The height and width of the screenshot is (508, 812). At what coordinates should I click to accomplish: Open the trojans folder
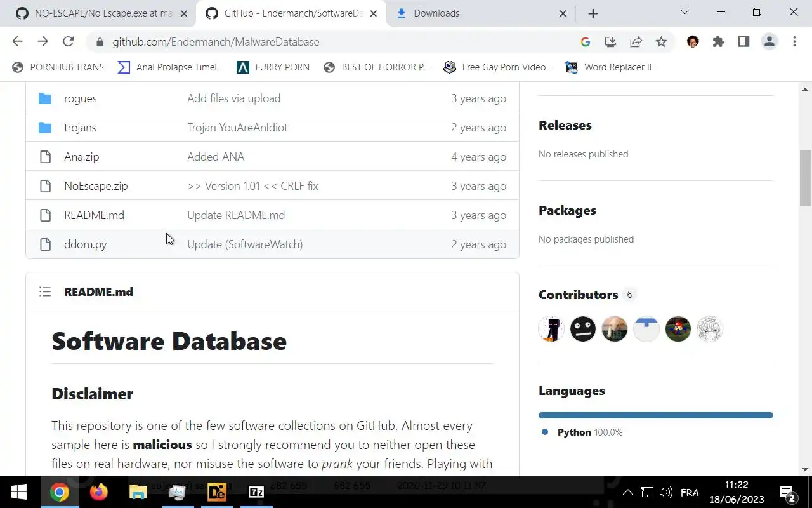click(80, 128)
